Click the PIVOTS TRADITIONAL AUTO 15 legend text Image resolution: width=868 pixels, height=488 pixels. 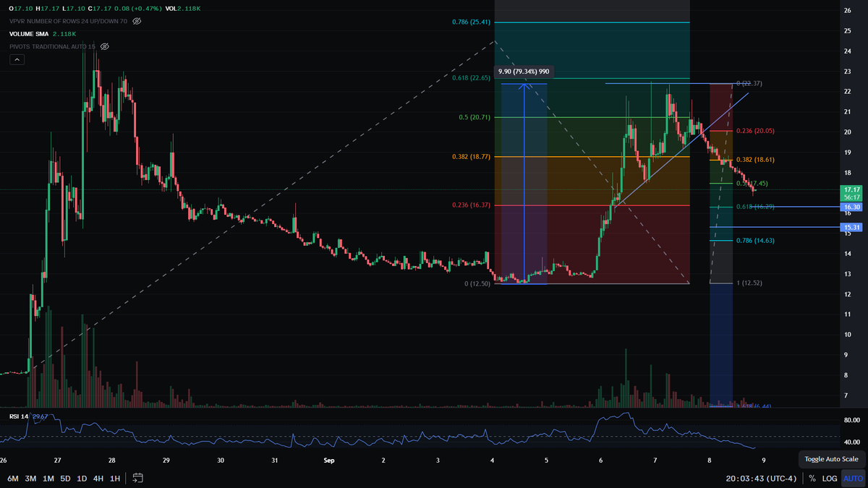[x=52, y=46]
